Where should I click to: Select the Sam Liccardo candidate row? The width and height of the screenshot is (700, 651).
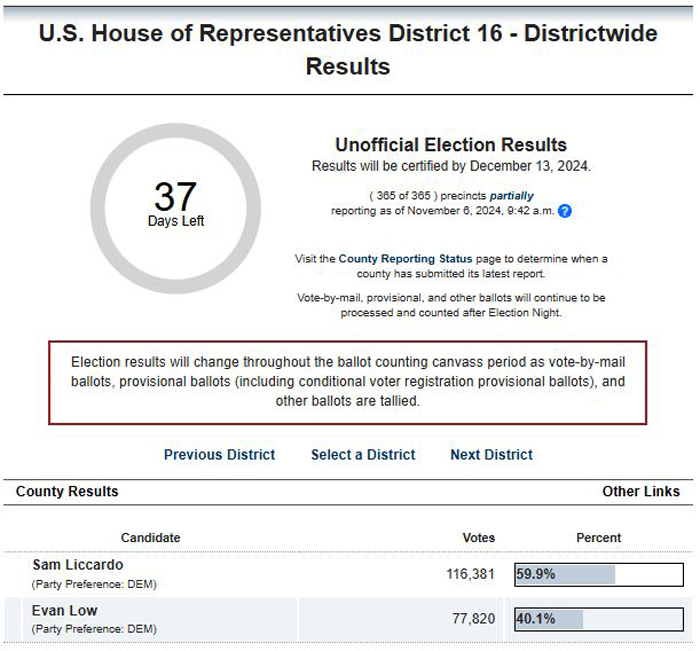click(348, 574)
